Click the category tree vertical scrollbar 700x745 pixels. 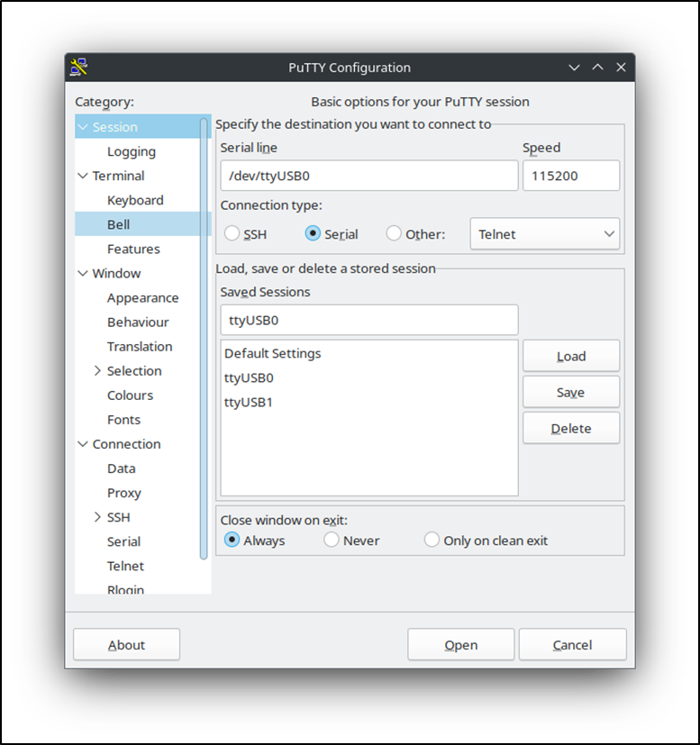(204, 339)
